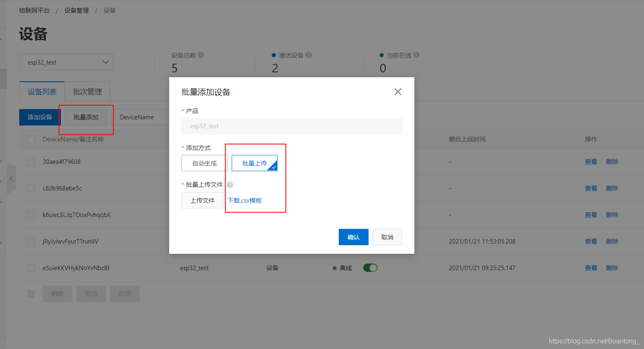Check the 30aea4f79608 row checkbox
The width and height of the screenshot is (644, 349).
click(x=31, y=162)
